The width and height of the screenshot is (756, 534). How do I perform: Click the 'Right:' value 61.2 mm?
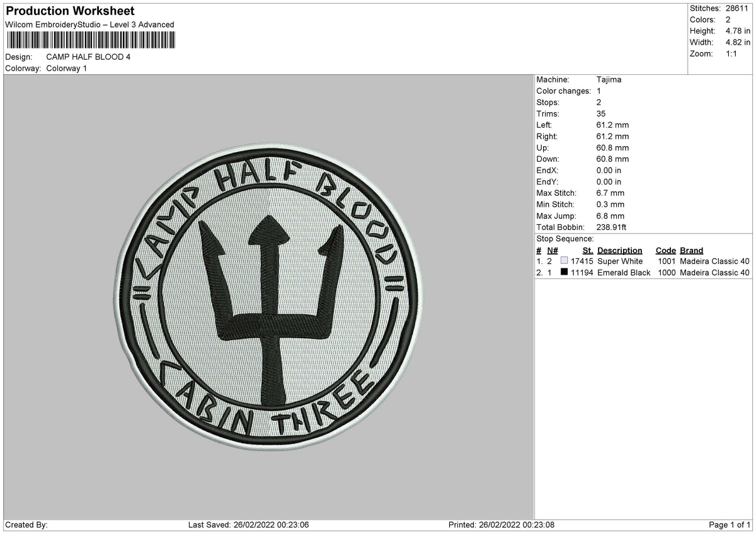[612, 136]
